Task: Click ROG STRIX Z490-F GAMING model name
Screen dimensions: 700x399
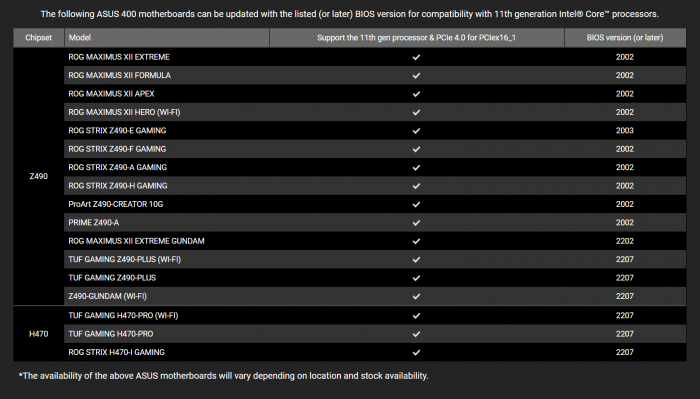Action: pos(117,149)
